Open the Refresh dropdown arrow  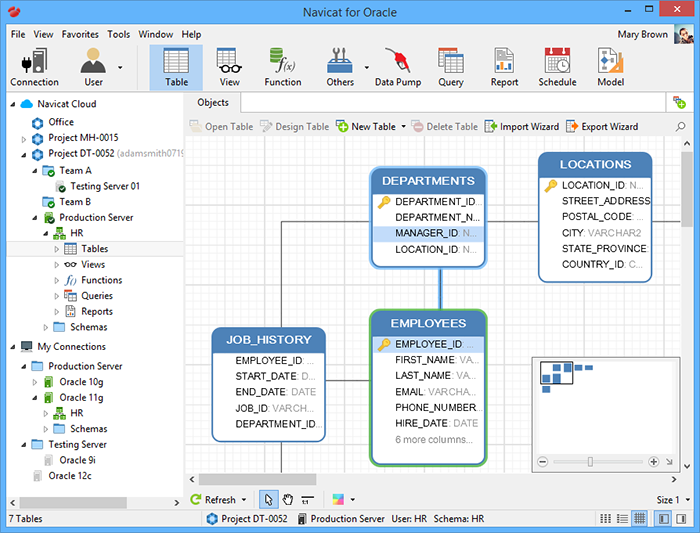(244, 500)
